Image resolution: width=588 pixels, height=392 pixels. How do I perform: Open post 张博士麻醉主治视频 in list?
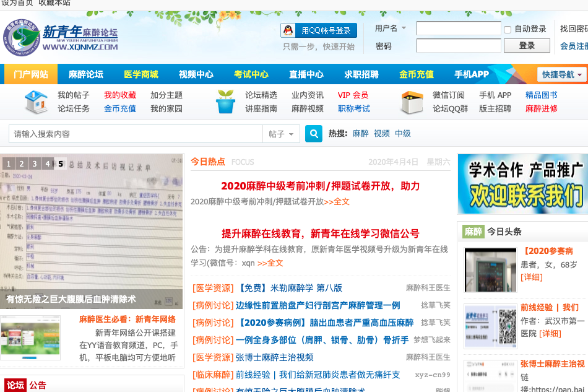pyautogui.click(x=274, y=357)
